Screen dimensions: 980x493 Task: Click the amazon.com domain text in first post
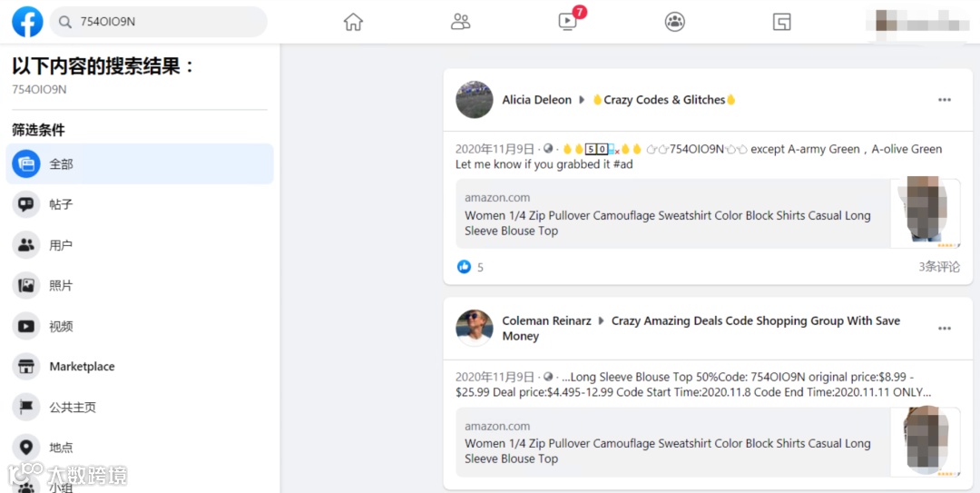coord(497,198)
